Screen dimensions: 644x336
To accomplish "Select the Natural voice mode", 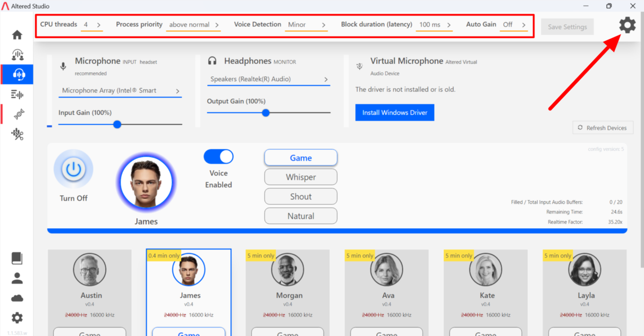I will (301, 216).
